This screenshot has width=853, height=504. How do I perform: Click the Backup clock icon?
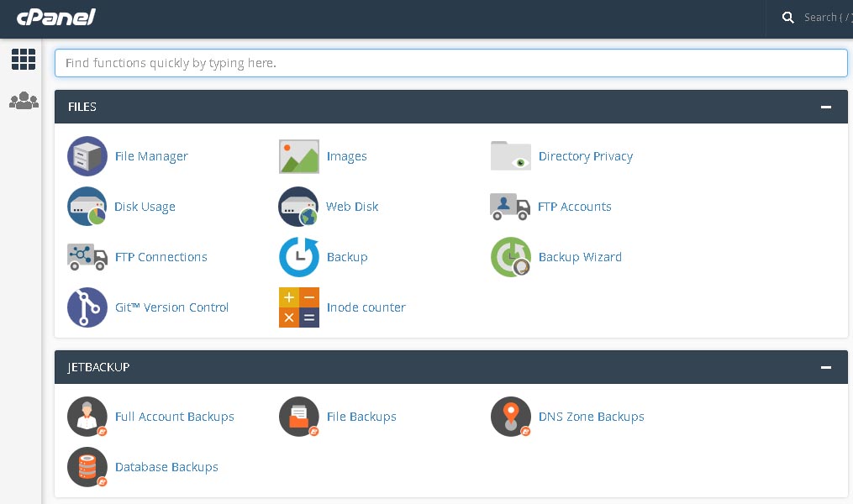tap(298, 257)
